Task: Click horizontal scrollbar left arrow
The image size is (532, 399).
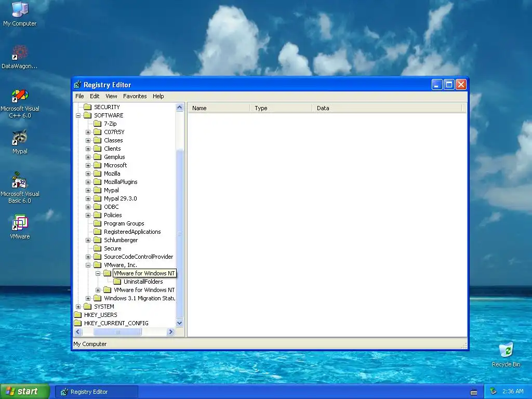Action: 78,332
